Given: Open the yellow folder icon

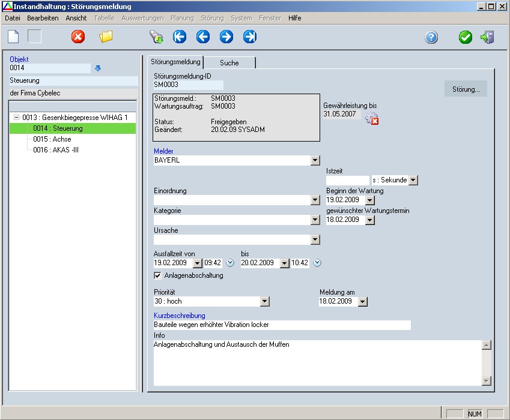Looking at the screenshot, I should (x=106, y=37).
